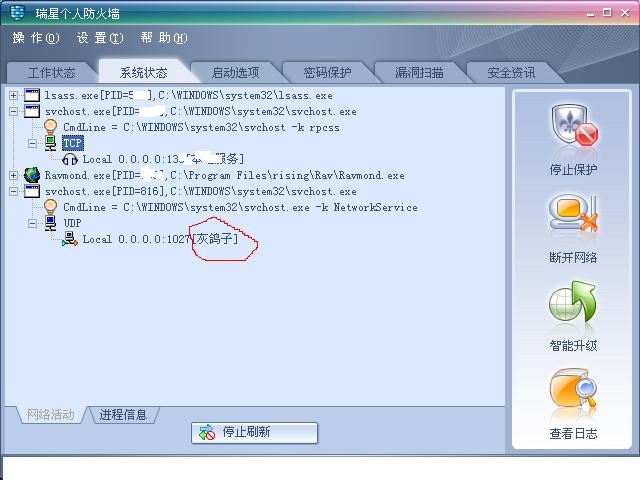
Task: Open 智能升级 globe update icon
Action: (x=573, y=302)
